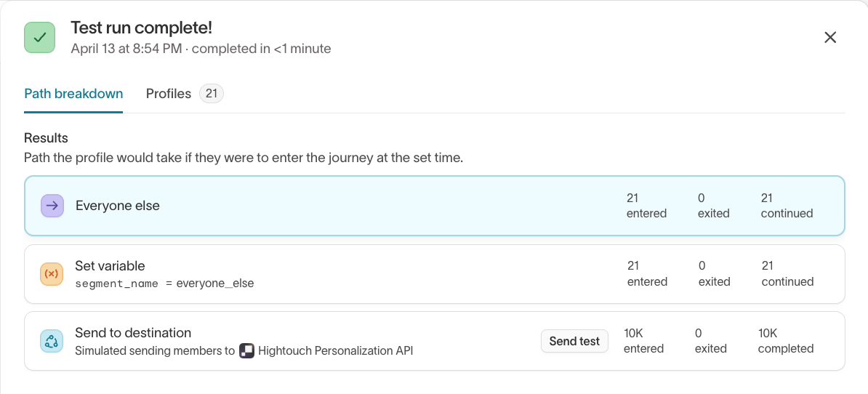868x394 pixels.
Task: Click Hightouch Personalization API destination name
Action: tap(335, 351)
